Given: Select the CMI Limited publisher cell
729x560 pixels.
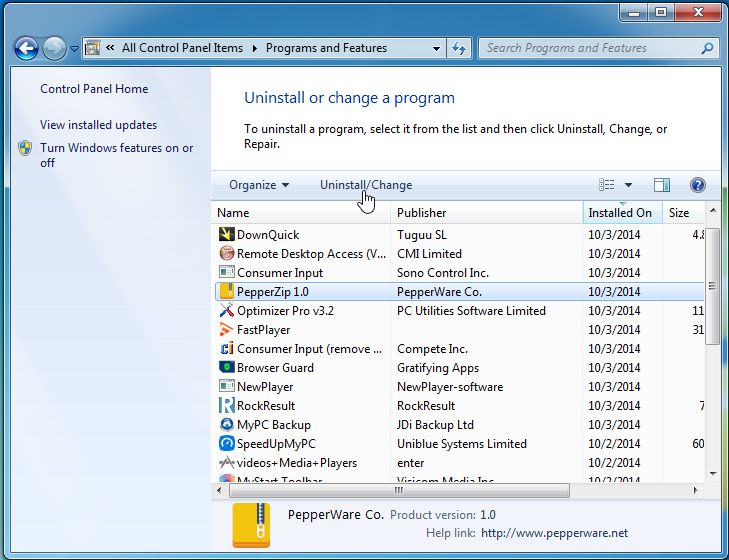Looking at the screenshot, I should point(429,254).
